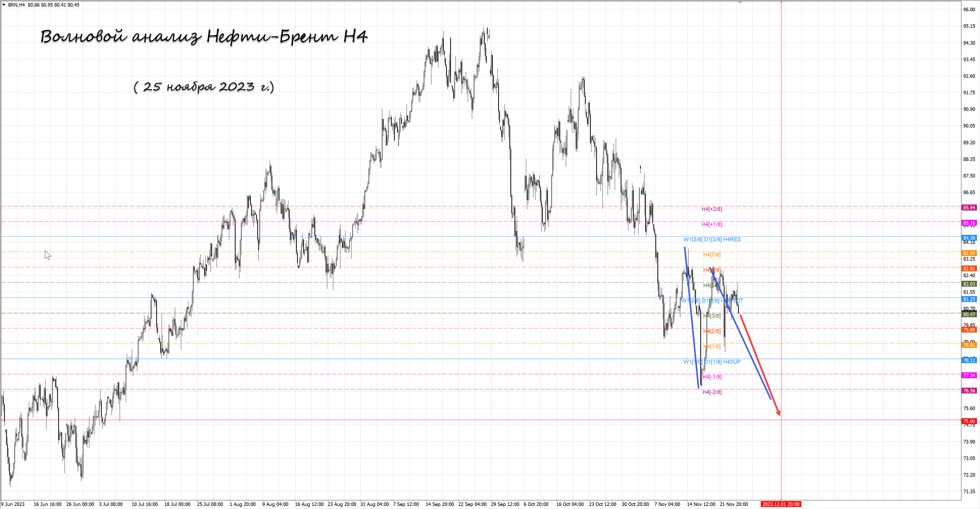Click the red 2023.12.01 20:00 date label
The image size is (980, 509).
[x=781, y=504]
